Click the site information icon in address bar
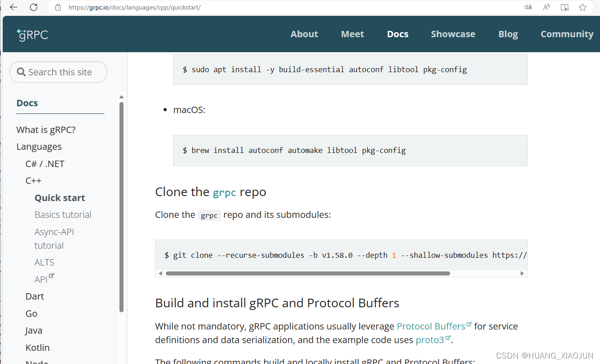600x364 pixels. [58, 7]
